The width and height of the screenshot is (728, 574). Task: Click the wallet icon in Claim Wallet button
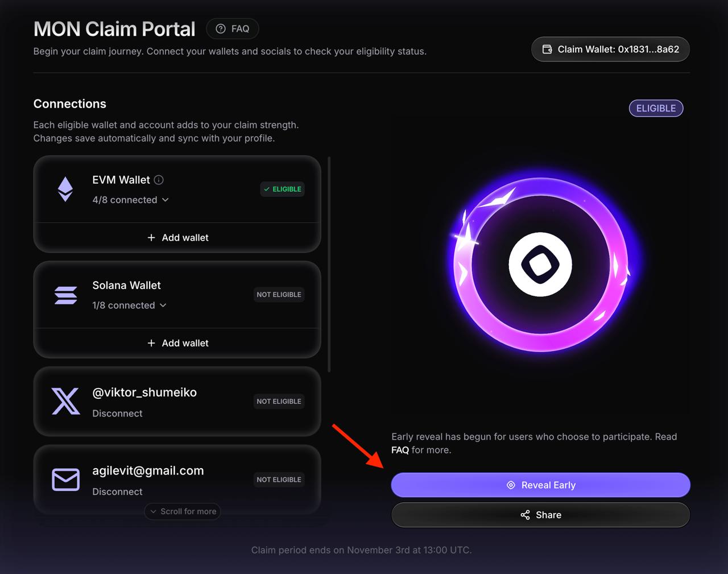pyautogui.click(x=547, y=49)
